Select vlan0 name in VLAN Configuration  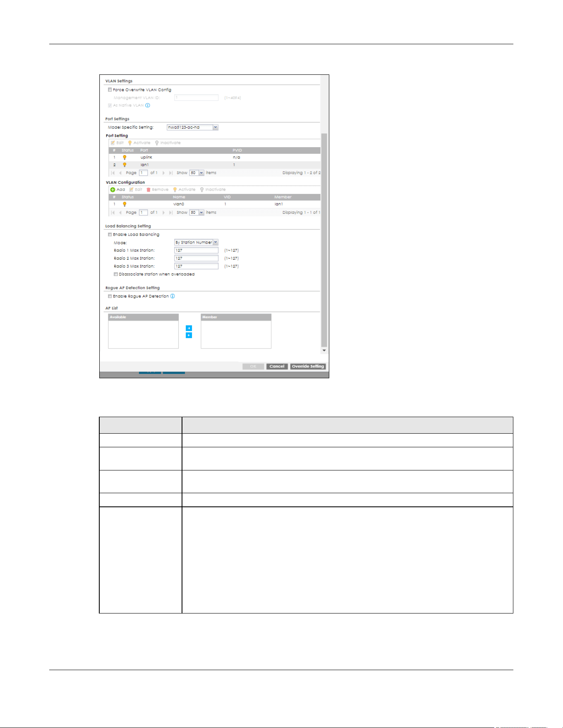coord(179,204)
